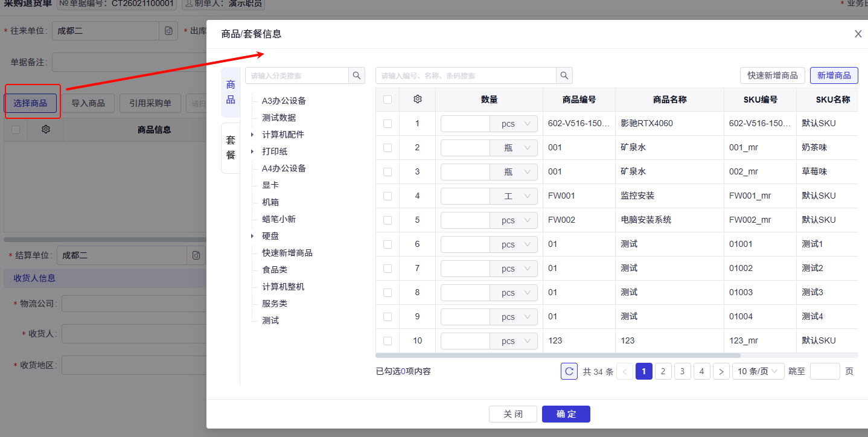The height and width of the screenshot is (437, 868).
Task: Go to page 4
Action: click(x=702, y=371)
